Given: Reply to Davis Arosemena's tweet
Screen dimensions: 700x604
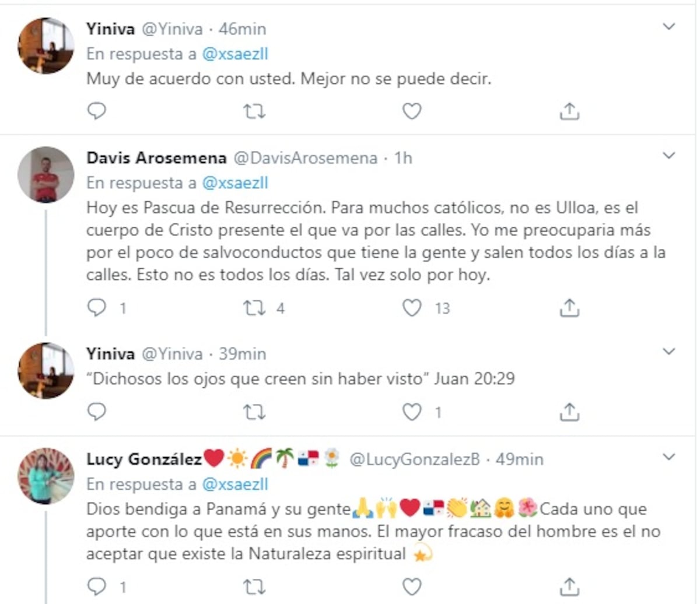Looking at the screenshot, I should pyautogui.click(x=96, y=307).
